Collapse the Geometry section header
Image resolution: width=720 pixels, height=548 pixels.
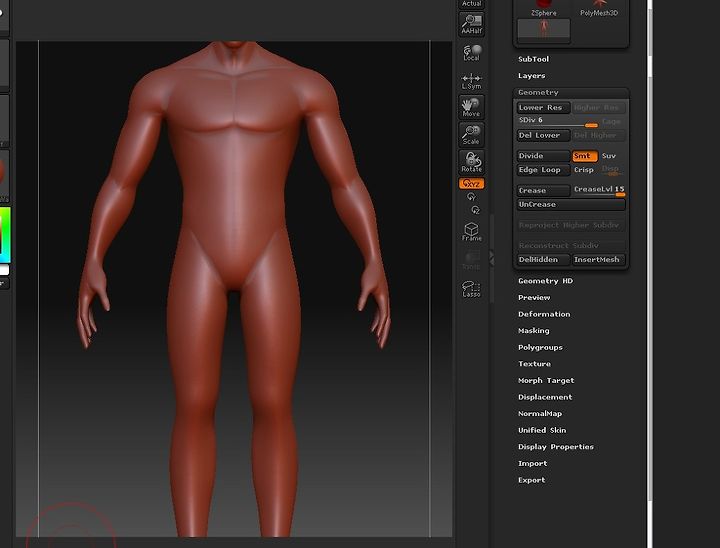(571, 92)
